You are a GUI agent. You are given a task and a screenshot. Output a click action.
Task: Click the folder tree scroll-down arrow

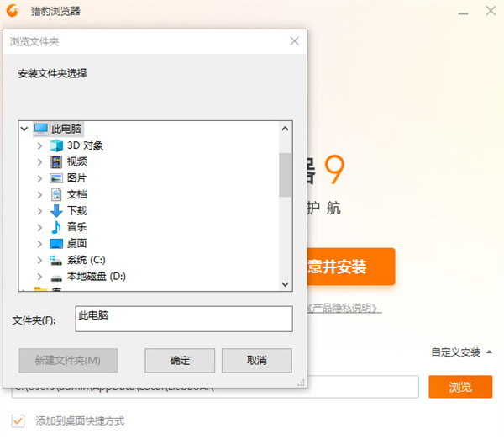pyautogui.click(x=285, y=284)
